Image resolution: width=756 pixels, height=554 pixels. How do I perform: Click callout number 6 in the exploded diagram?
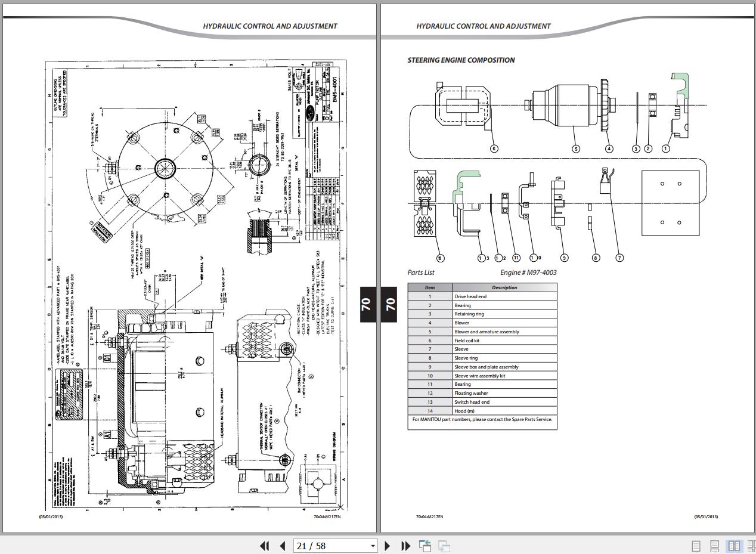[494, 148]
